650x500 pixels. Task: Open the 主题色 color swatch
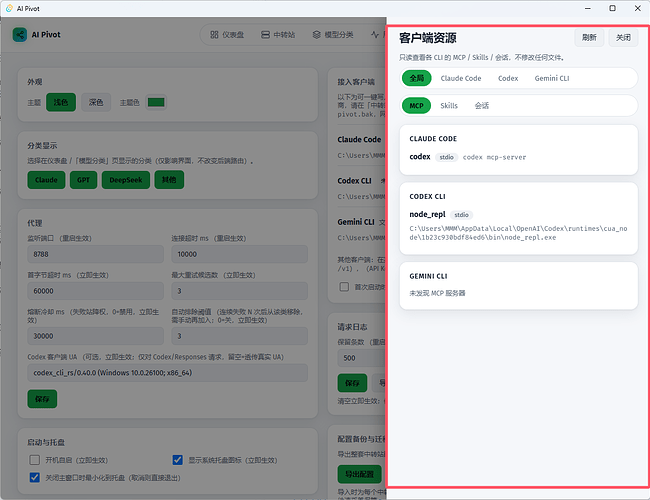156,102
